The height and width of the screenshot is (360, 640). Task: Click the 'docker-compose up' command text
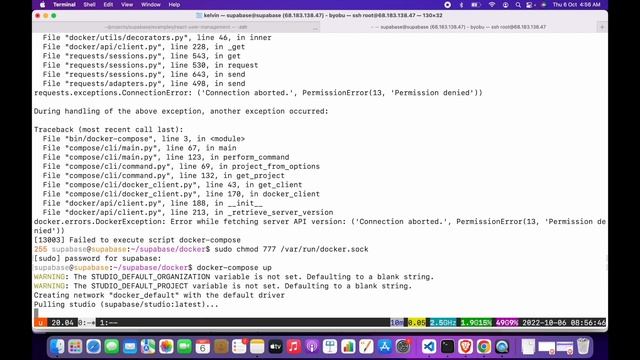pyautogui.click(x=234, y=268)
